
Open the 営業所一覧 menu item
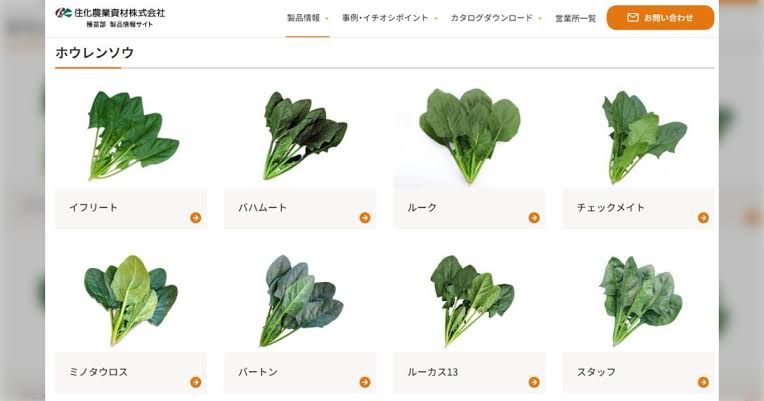click(575, 18)
